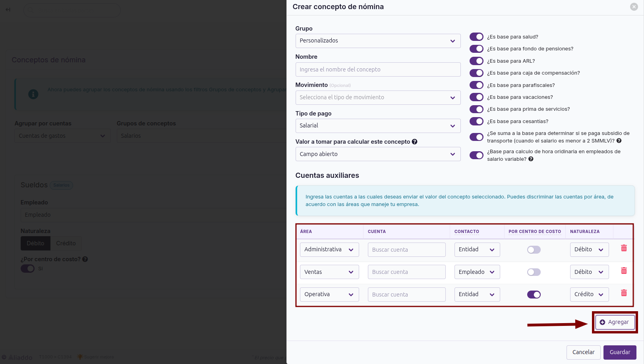Screen dimensions: 644x364
Task: Click the collapse sidebar arrow icon
Action: tap(8, 10)
